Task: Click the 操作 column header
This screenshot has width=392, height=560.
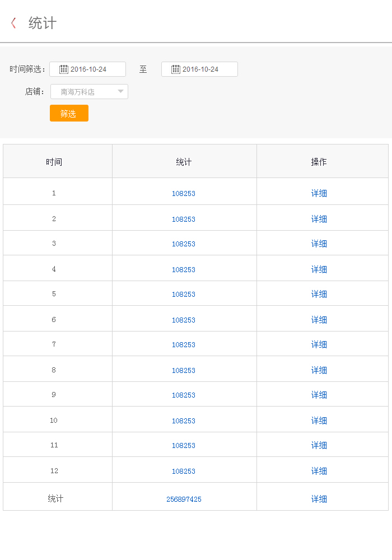Action: tap(319, 162)
